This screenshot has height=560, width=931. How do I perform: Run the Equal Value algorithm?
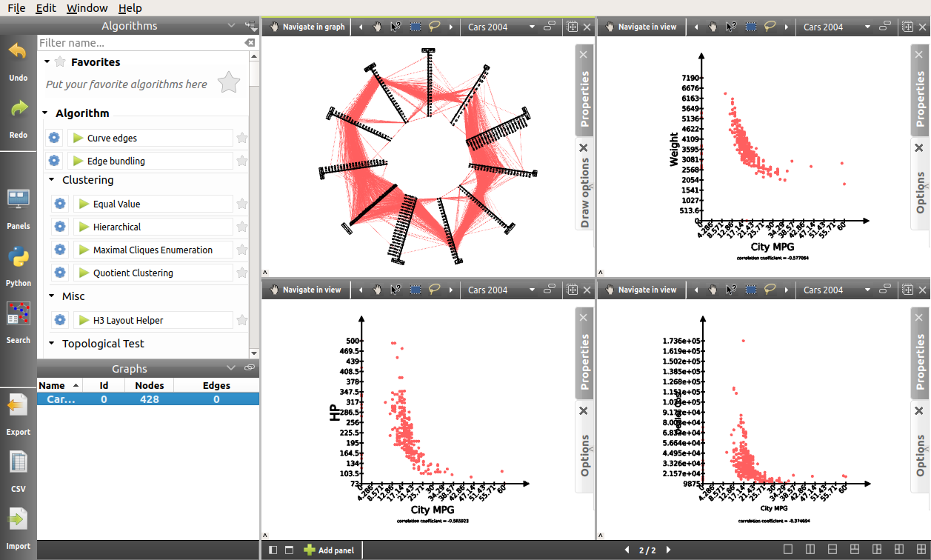(84, 204)
